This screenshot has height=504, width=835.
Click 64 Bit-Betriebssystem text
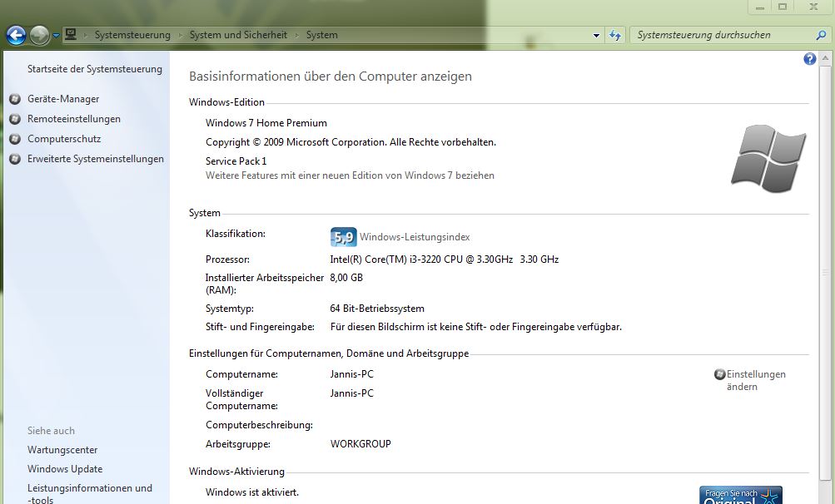pos(377,309)
